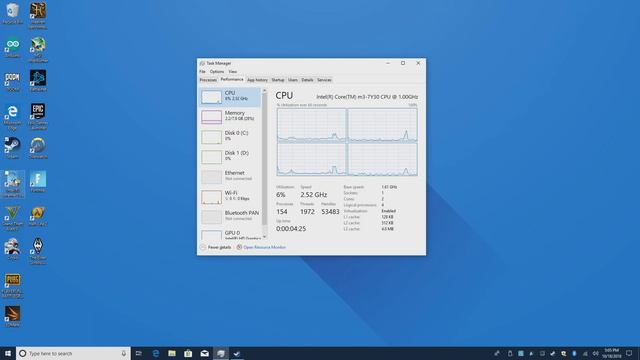Image resolution: width=640 pixels, height=360 pixels.
Task: Open the Steam desktop shortcut
Action: [12, 148]
